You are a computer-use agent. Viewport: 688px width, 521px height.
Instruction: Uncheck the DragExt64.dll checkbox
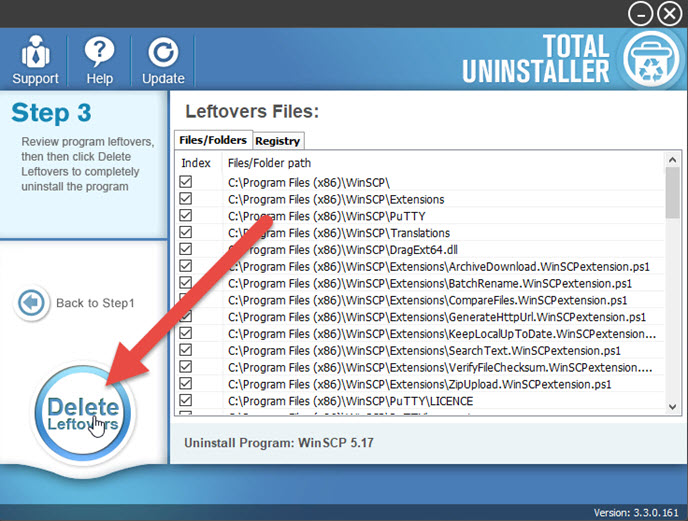(186, 249)
